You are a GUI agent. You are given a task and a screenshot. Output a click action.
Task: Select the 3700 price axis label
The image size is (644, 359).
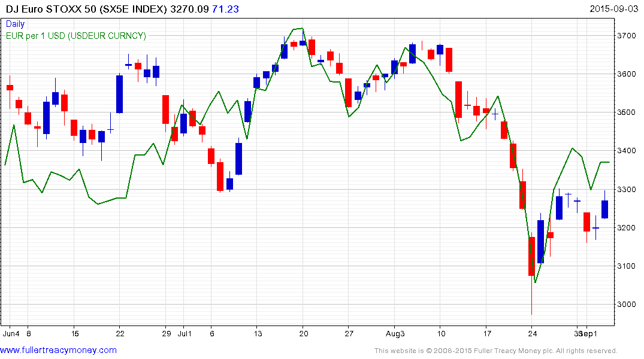pos(627,36)
